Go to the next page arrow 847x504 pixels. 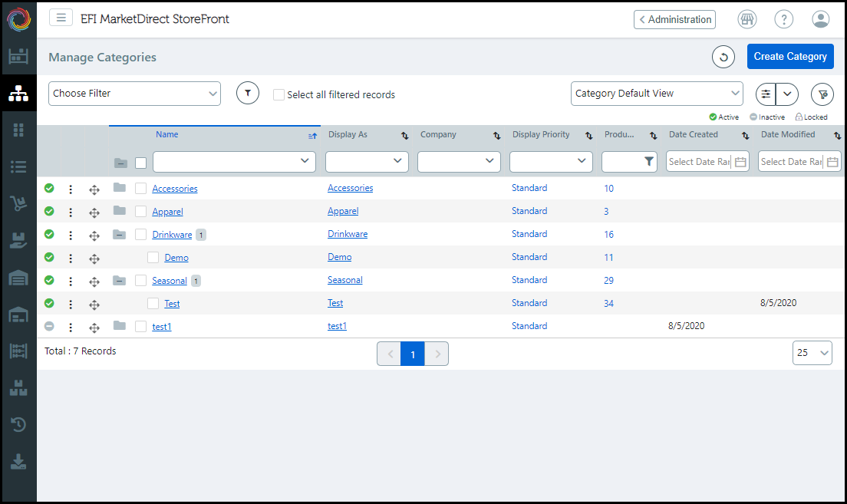pos(437,354)
